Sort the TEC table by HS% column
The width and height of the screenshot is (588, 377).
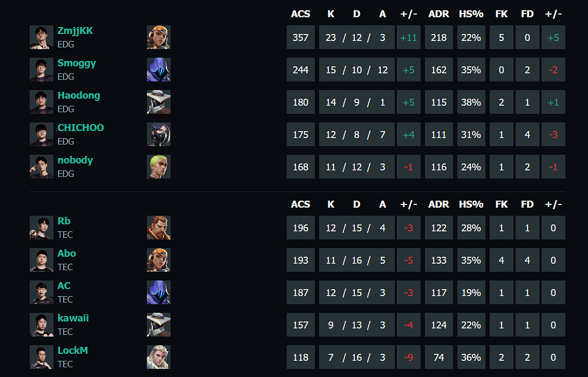tap(471, 204)
